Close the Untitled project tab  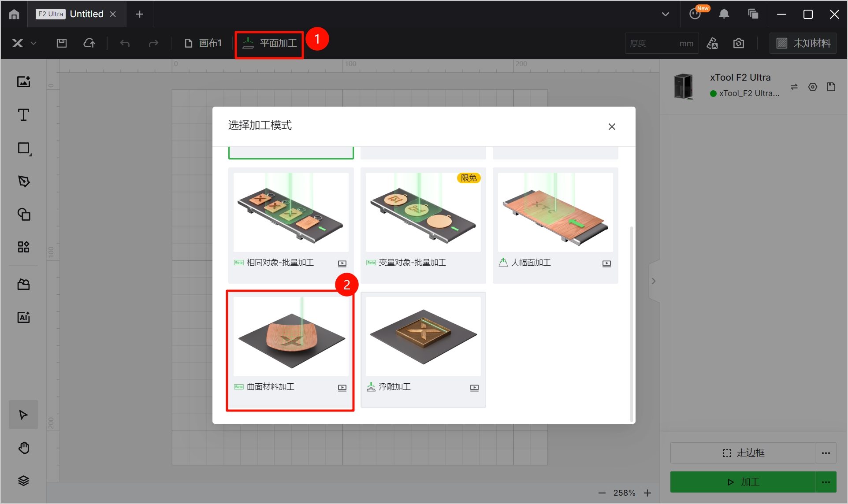[113, 14]
